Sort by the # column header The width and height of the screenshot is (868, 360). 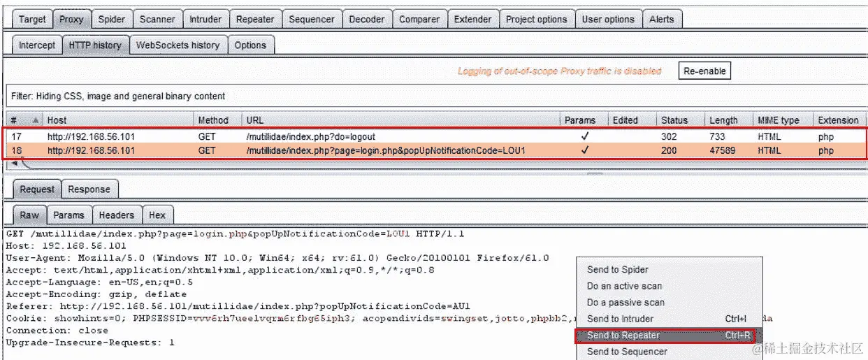click(x=24, y=120)
